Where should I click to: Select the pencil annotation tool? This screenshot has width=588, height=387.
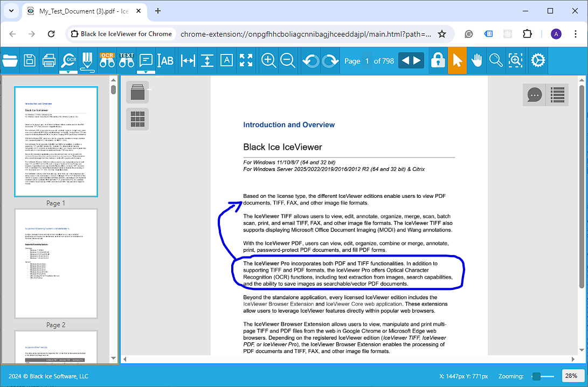[x=87, y=61]
